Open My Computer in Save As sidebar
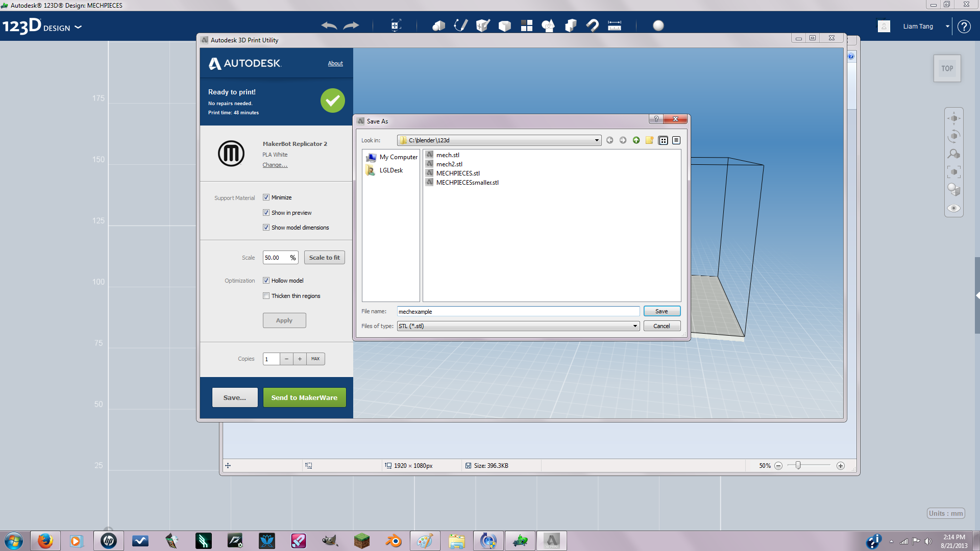980x551 pixels. tap(391, 157)
